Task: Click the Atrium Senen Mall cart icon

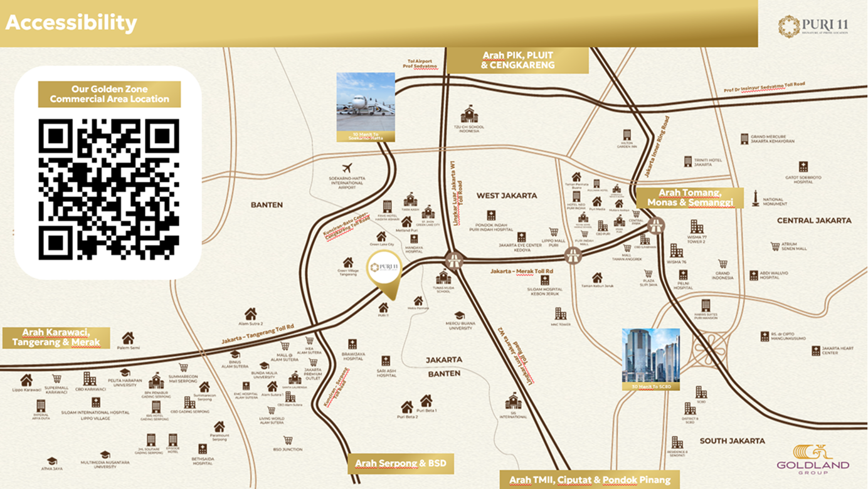Action: point(775,246)
